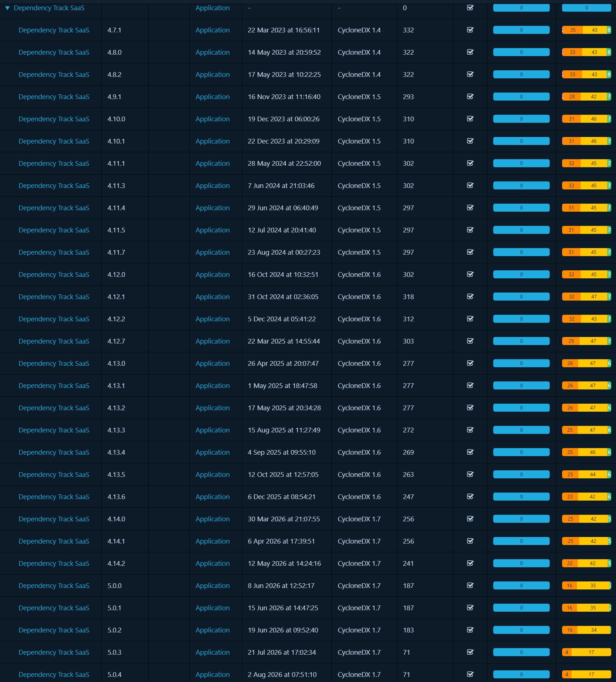616x682 pixels.
Task: Click the version cell "4.11.3"
Action: click(x=116, y=186)
